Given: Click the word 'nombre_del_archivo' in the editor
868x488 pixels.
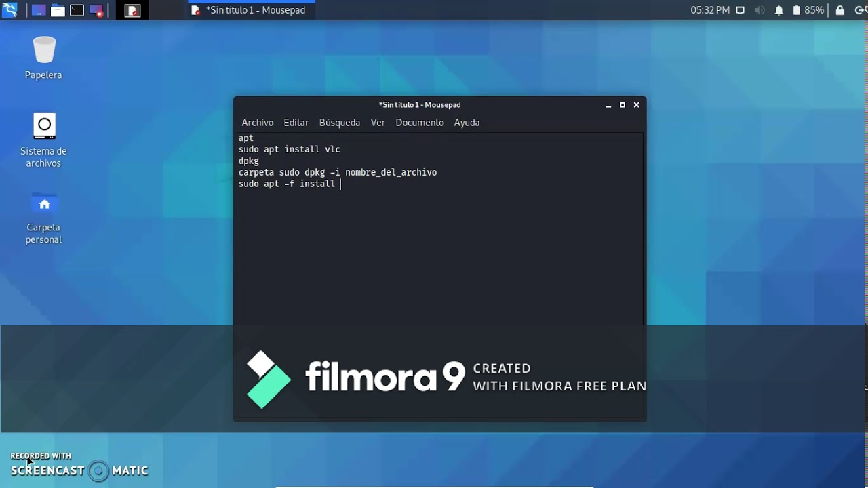Looking at the screenshot, I should [x=391, y=173].
